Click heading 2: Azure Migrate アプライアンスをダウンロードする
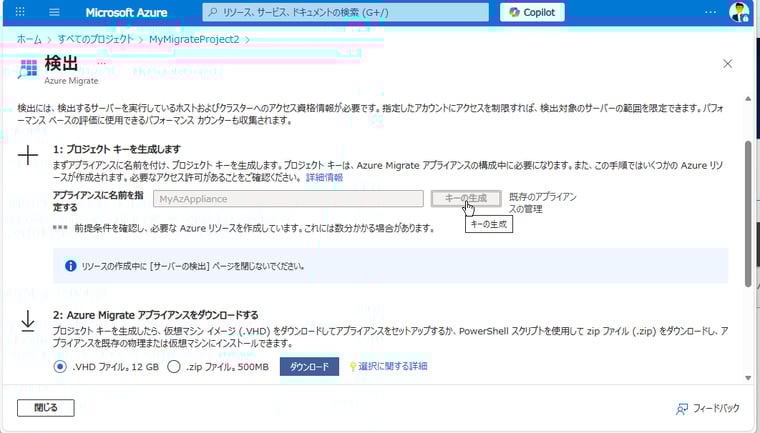Screen dimensions: 760x433 coord(156,315)
